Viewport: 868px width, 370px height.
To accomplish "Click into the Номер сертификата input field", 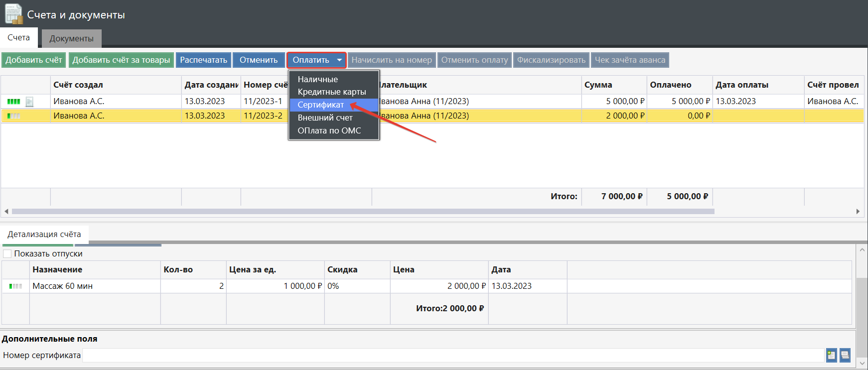I will pos(448,355).
